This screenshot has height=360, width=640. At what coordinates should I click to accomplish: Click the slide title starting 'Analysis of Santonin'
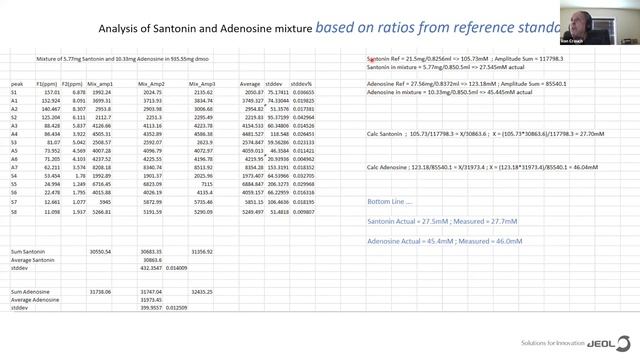[x=205, y=29]
